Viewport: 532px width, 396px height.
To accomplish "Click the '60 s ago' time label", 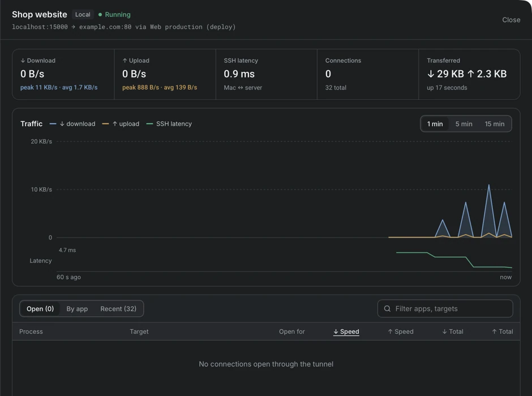I will (x=68, y=277).
